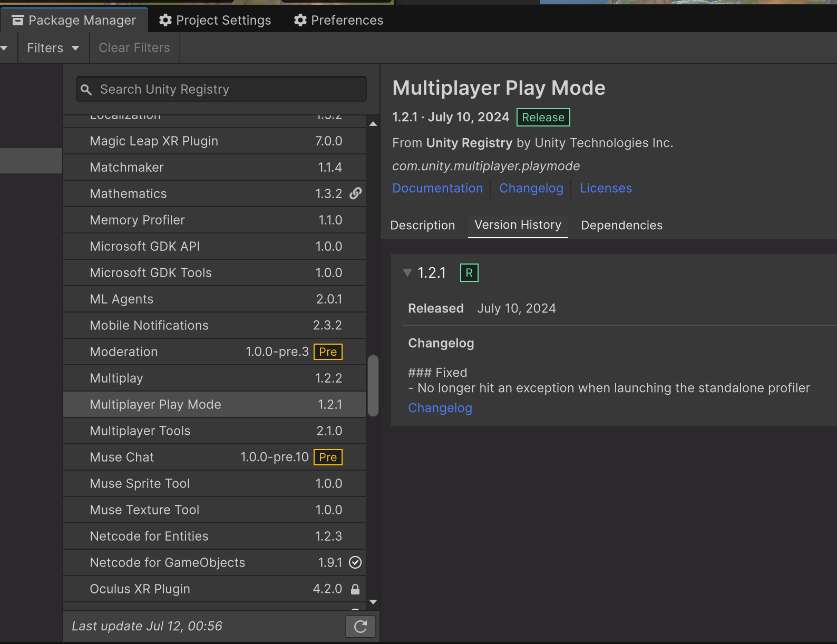Click the refresh package list icon
The image size is (837, 644).
(x=361, y=626)
